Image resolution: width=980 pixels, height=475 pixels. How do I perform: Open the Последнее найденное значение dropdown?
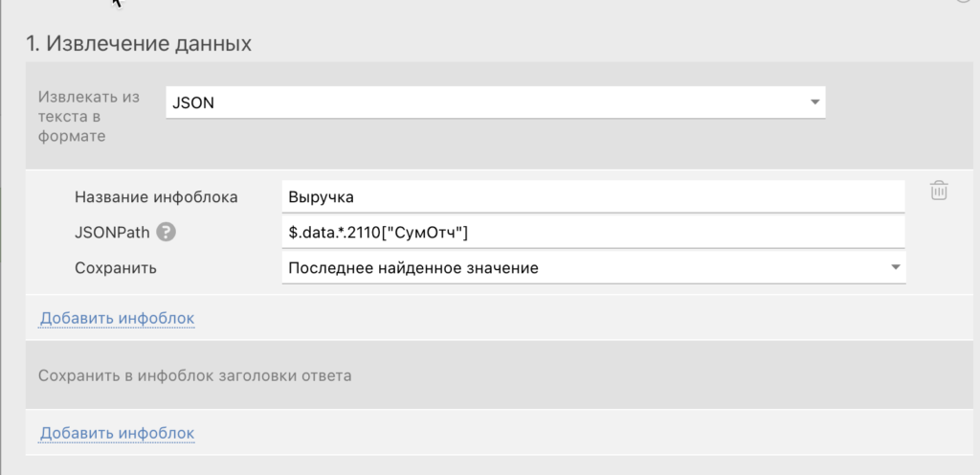coord(593,268)
